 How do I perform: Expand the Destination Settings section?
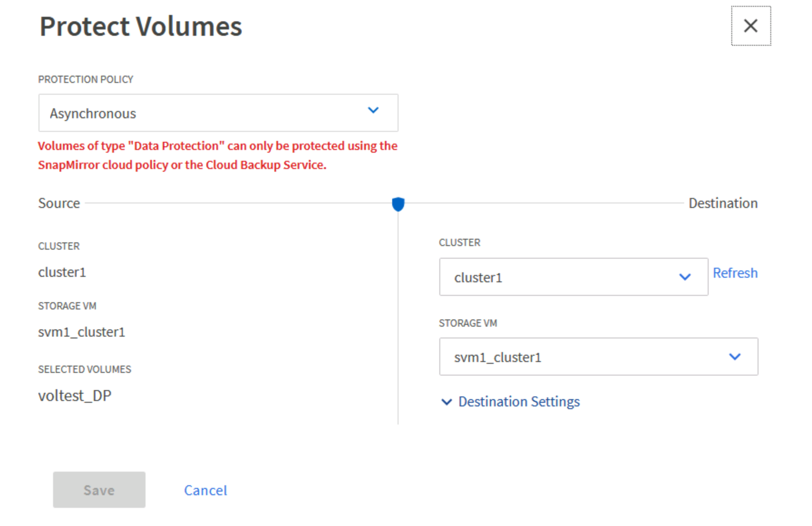(x=519, y=402)
